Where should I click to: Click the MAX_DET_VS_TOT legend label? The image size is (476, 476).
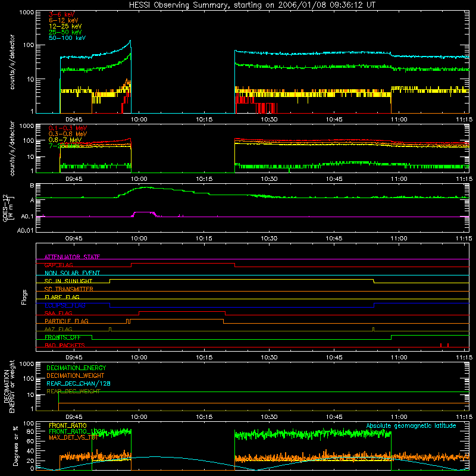[73, 437]
